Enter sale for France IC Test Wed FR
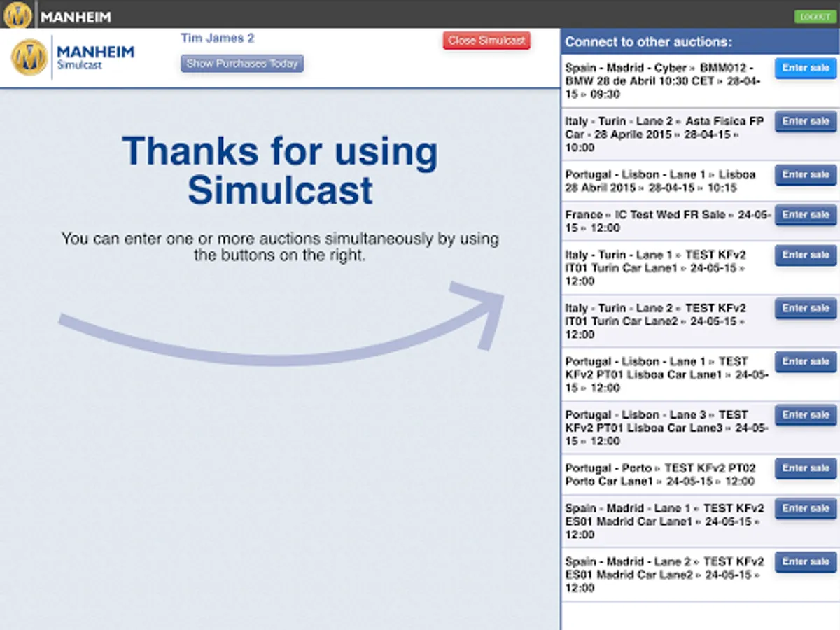The height and width of the screenshot is (630, 840). 806,215
